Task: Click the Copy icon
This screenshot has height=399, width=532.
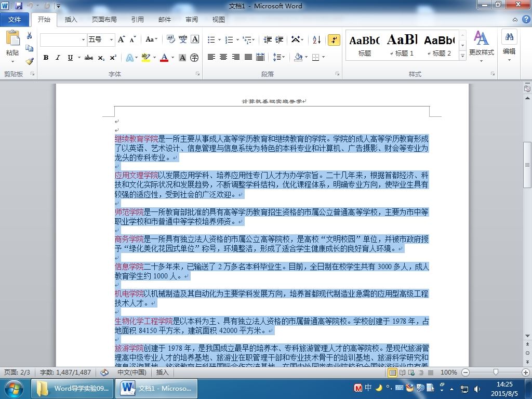Action: pos(29,48)
